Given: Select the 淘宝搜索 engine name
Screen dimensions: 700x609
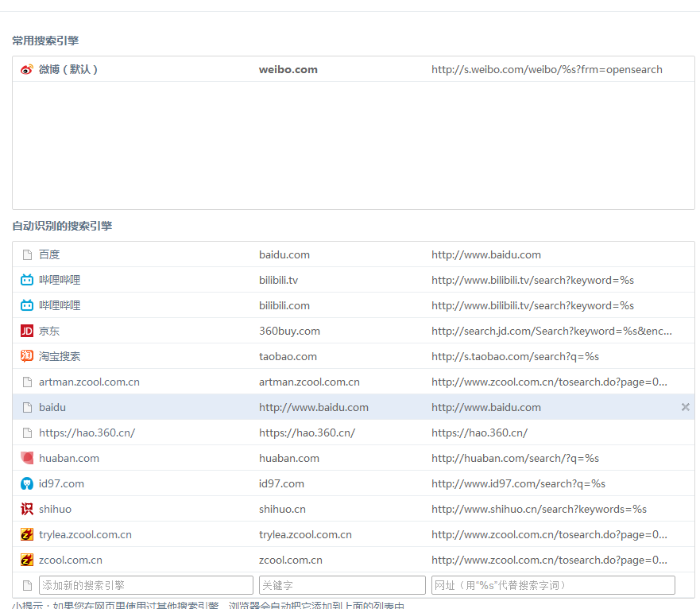Looking at the screenshot, I should point(60,356).
